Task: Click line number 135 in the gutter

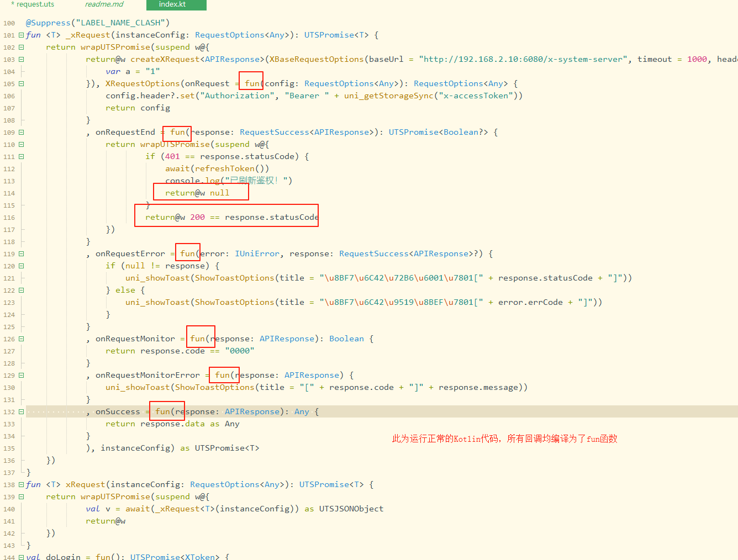Action: click(x=9, y=448)
